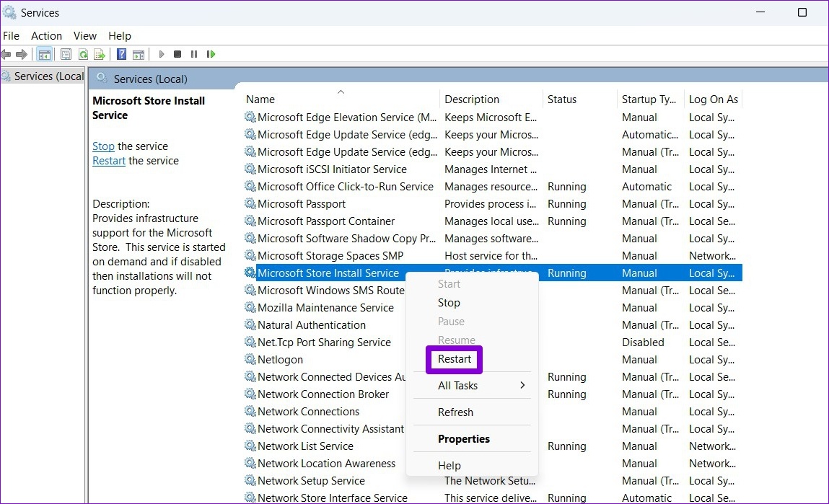Click the Stop Service square icon in the toolbar
829x504 pixels.
coord(177,54)
